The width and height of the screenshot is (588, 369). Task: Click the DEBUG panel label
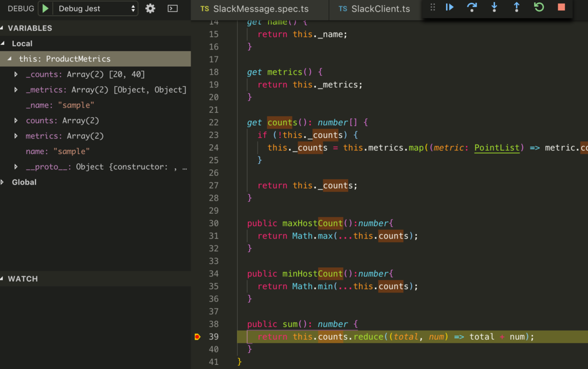click(x=21, y=8)
